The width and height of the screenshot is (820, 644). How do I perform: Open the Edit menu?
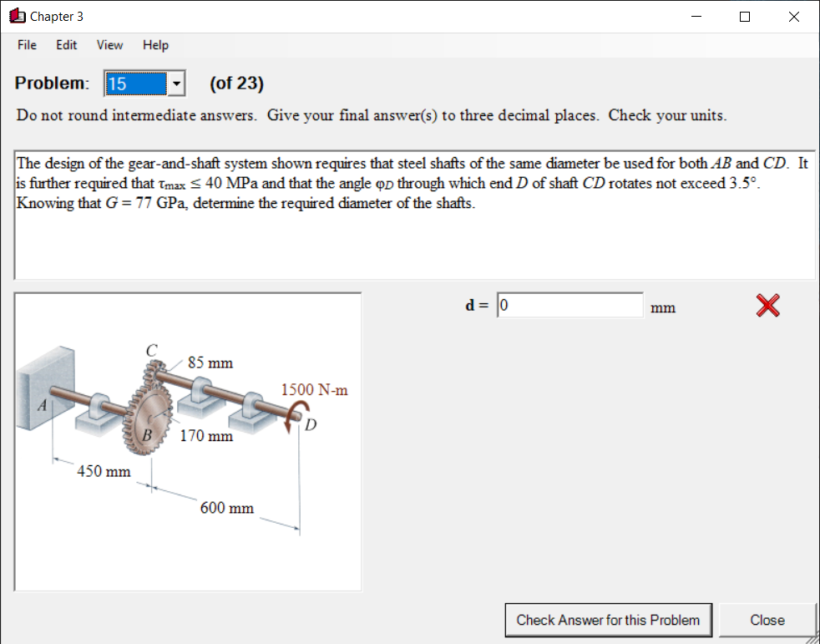click(66, 45)
